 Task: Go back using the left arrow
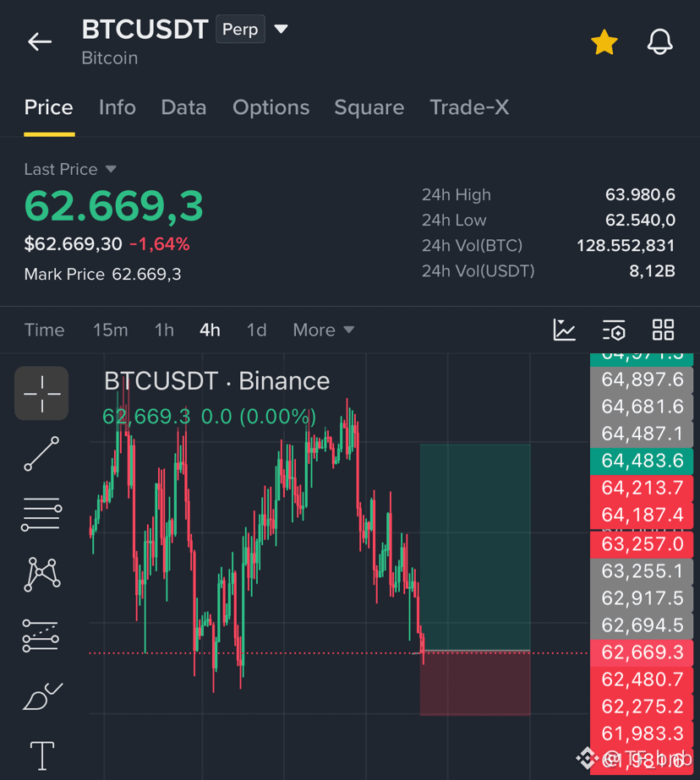(x=40, y=41)
